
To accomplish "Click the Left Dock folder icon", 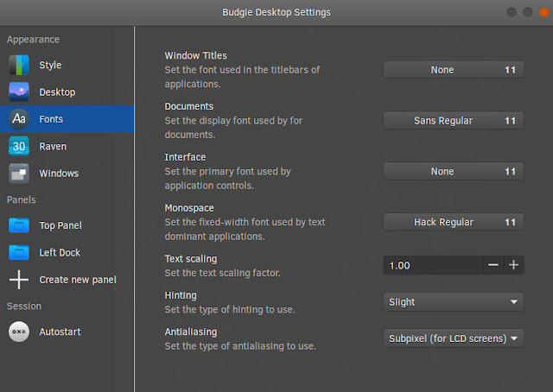I will [19, 253].
